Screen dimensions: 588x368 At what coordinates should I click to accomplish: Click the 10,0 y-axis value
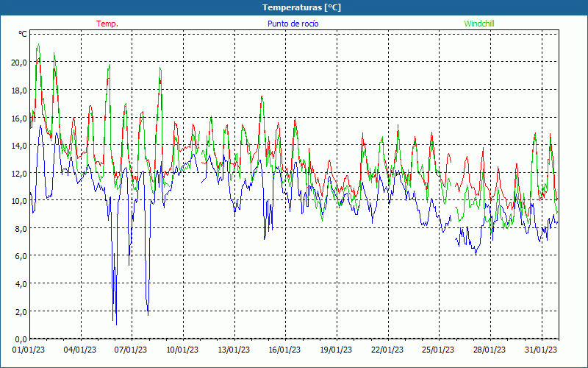point(19,201)
